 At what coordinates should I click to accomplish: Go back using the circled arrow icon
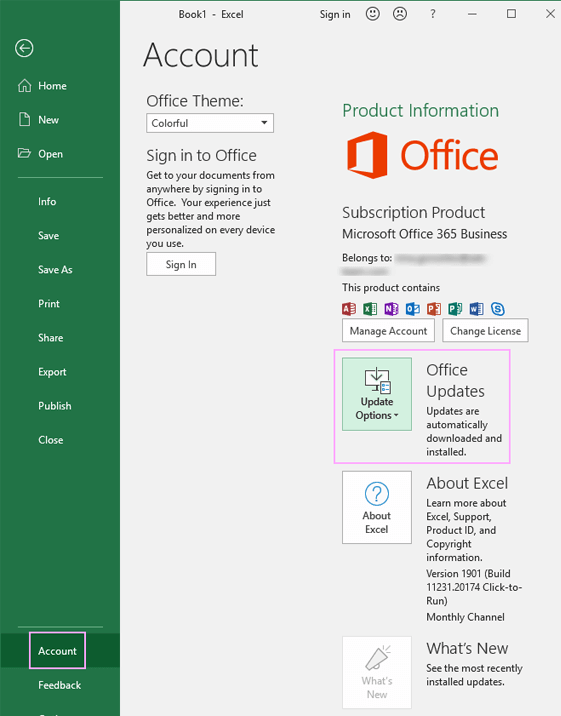pyautogui.click(x=24, y=48)
